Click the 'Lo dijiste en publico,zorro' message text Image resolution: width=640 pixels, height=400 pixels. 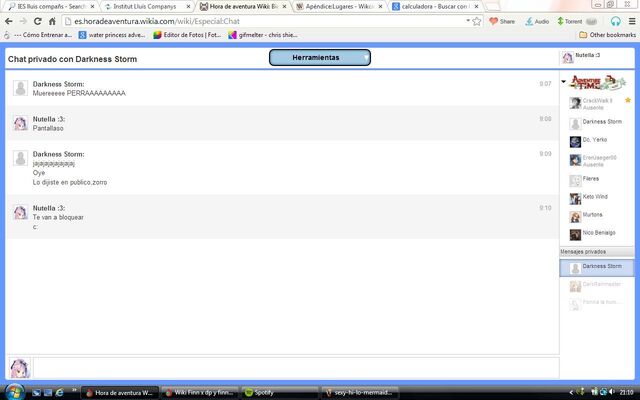70,182
